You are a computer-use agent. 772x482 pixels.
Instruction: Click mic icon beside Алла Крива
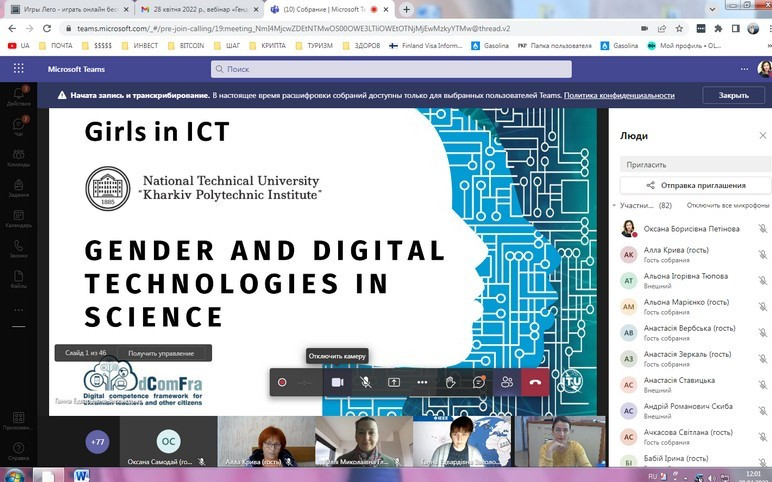[763, 255]
